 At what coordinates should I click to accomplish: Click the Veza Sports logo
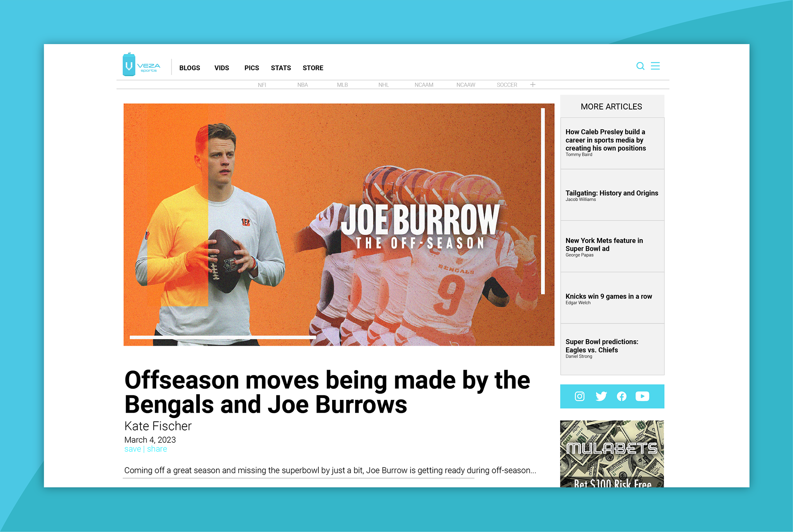[141, 64]
